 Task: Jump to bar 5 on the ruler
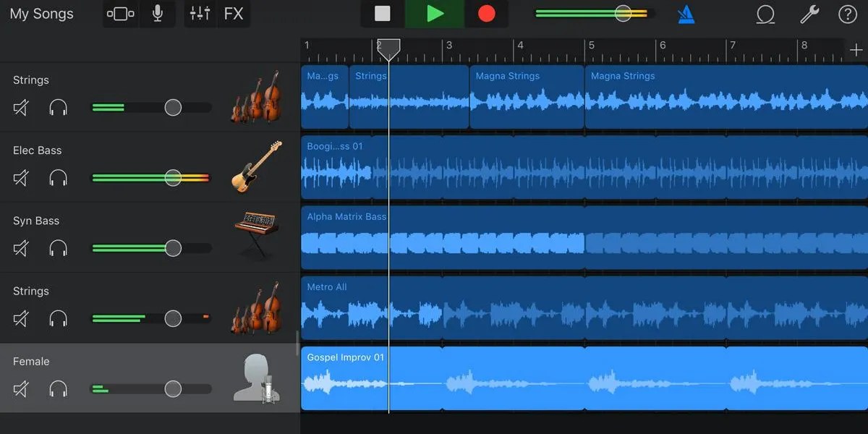[591, 46]
